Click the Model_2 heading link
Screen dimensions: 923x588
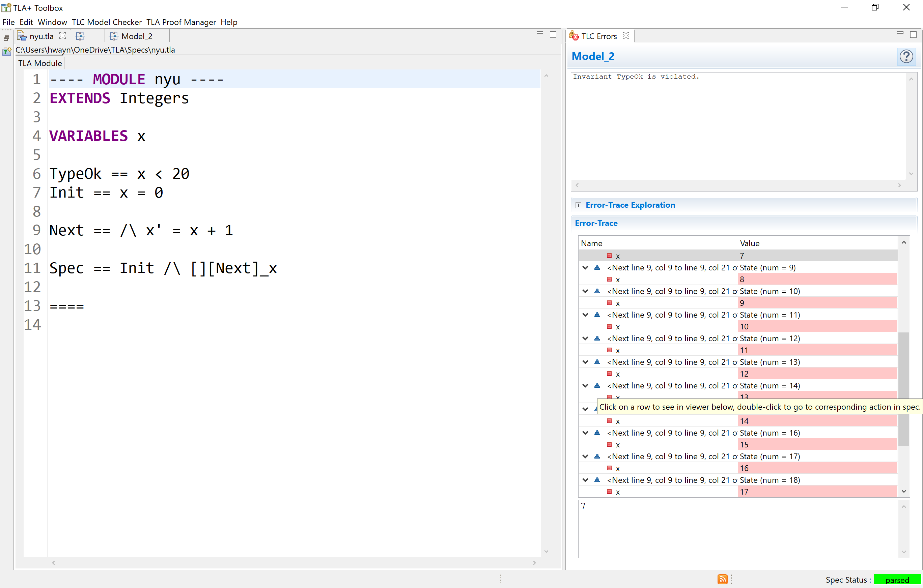593,56
